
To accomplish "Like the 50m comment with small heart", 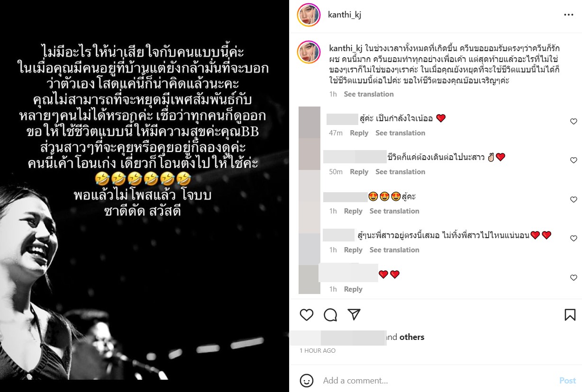I will click(573, 160).
